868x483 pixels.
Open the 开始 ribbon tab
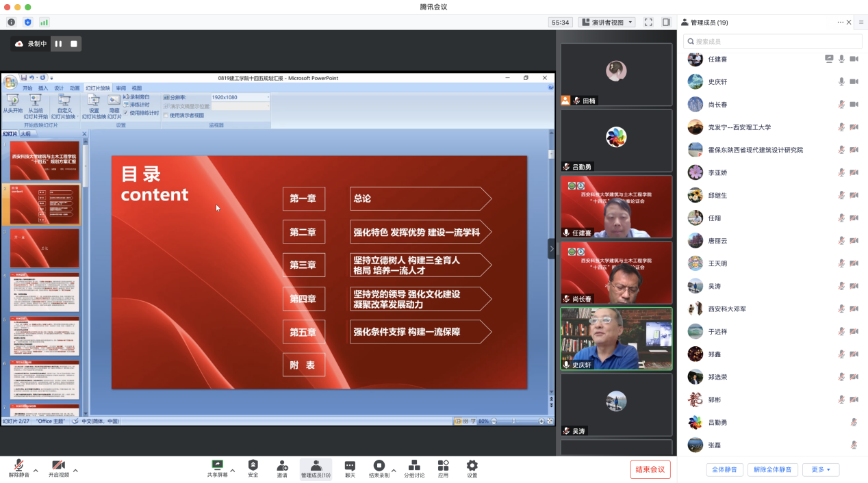[27, 88]
